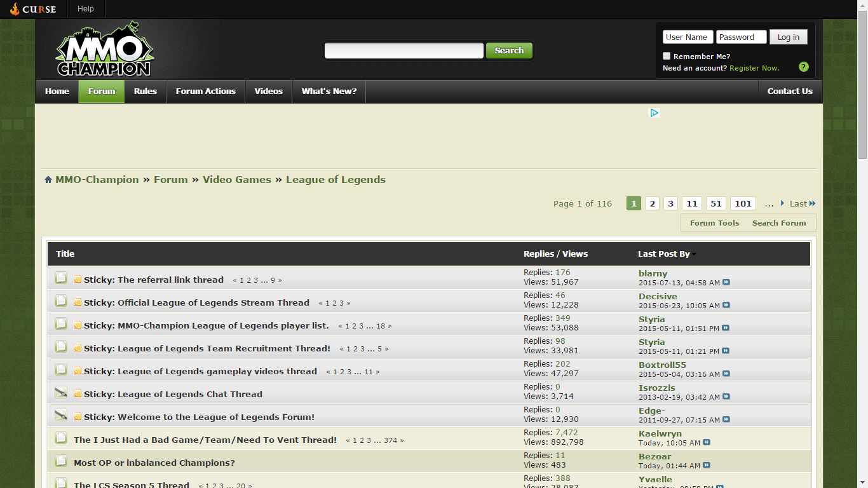
Task: Go to last post by Decisive
Action: tap(726, 305)
